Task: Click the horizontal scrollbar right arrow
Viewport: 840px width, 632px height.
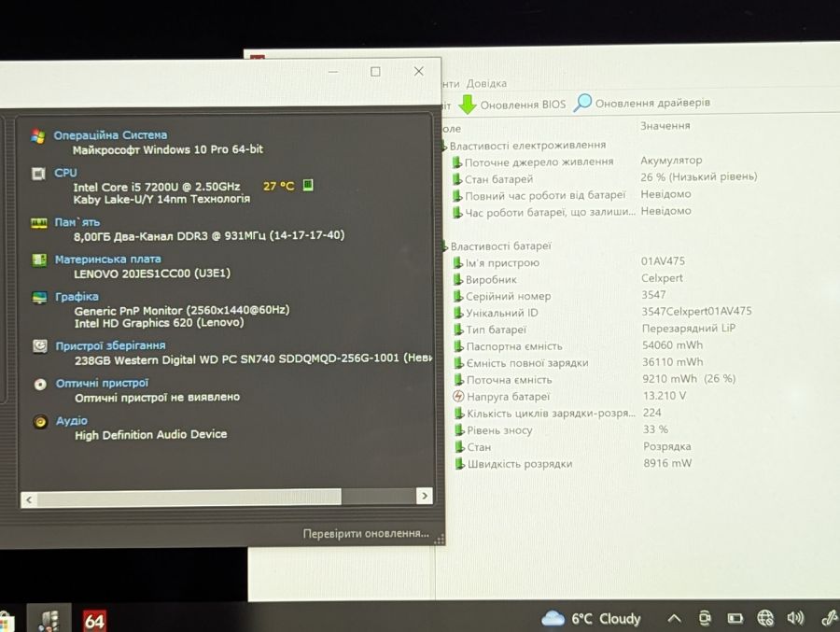Action: click(x=425, y=496)
